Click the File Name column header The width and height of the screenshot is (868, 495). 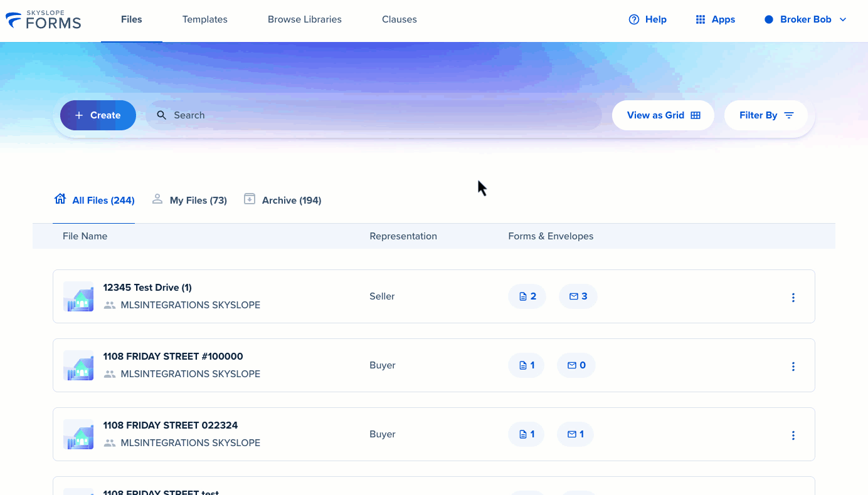(x=85, y=236)
